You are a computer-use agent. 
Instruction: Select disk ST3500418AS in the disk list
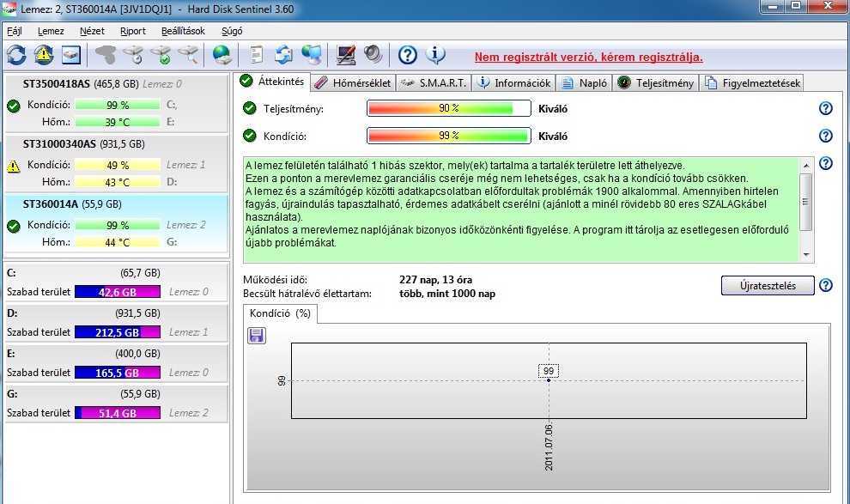click(x=116, y=103)
